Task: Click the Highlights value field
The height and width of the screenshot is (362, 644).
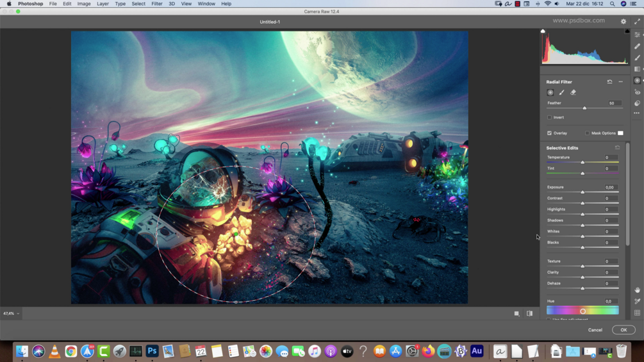Action: tap(610, 210)
